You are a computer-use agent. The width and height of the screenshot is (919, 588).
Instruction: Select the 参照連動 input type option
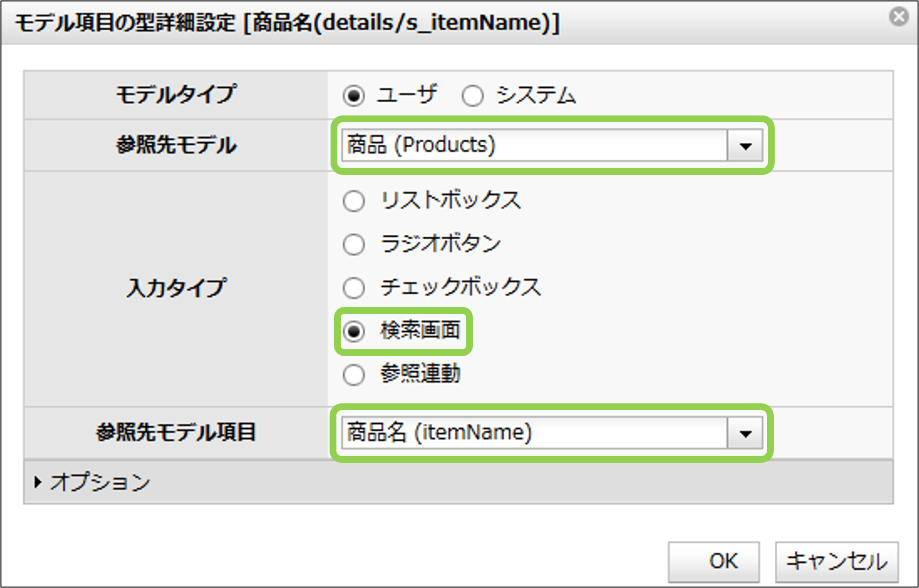coord(354,375)
